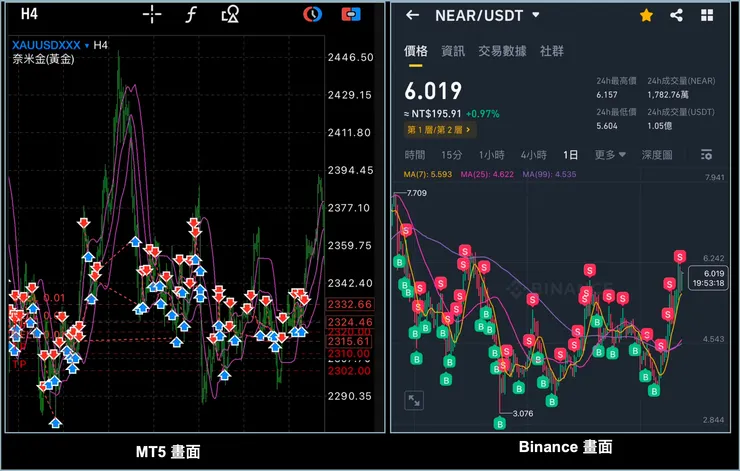This screenshot has height=471, width=740.
Task: Click the MA(7): 5.593 indicator label
Action: point(428,174)
